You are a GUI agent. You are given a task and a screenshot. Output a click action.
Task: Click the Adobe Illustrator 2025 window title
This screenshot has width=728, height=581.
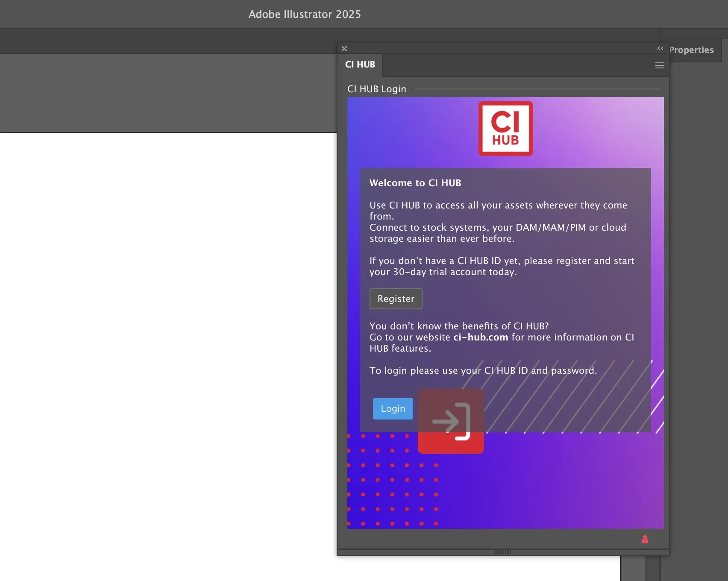(x=305, y=14)
